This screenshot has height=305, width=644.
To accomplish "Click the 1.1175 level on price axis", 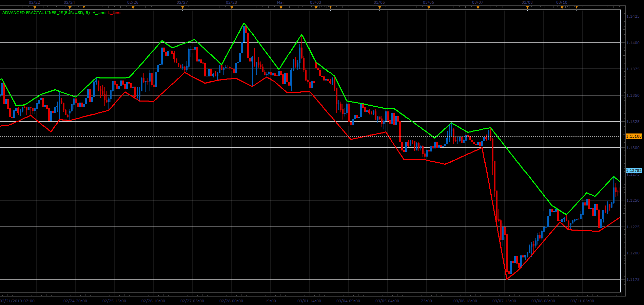I will pyautogui.click(x=633, y=280).
